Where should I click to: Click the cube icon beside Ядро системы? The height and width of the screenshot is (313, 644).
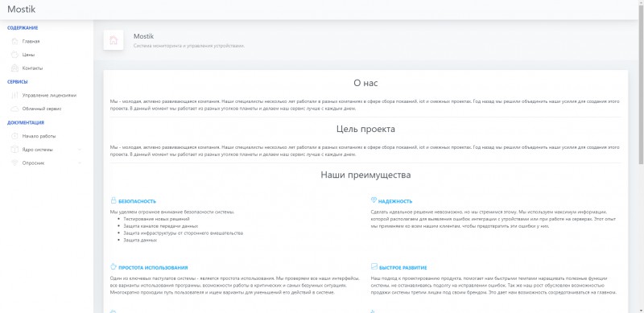[14, 150]
